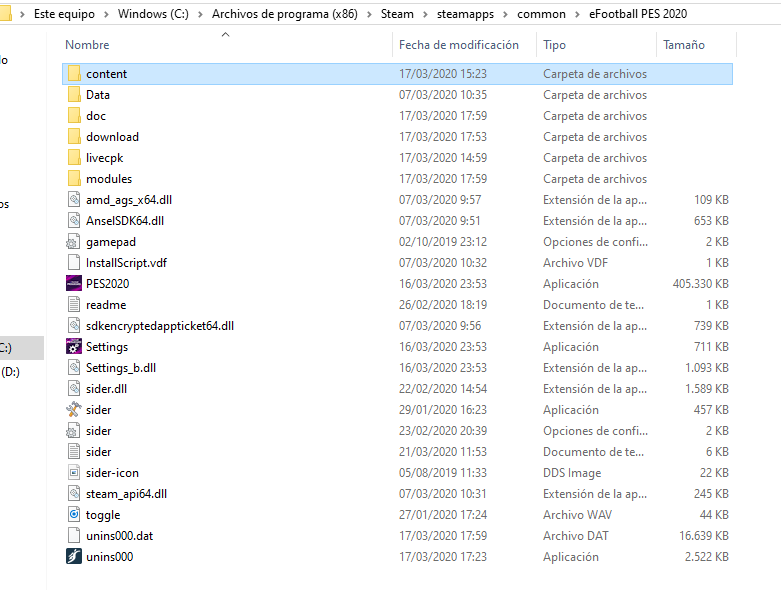Click the Settings application icon
This screenshot has height=590, width=781.
pos(74,347)
